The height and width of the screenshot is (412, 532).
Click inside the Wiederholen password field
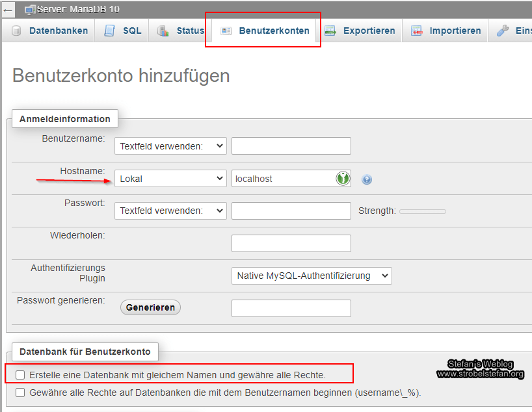click(291, 243)
